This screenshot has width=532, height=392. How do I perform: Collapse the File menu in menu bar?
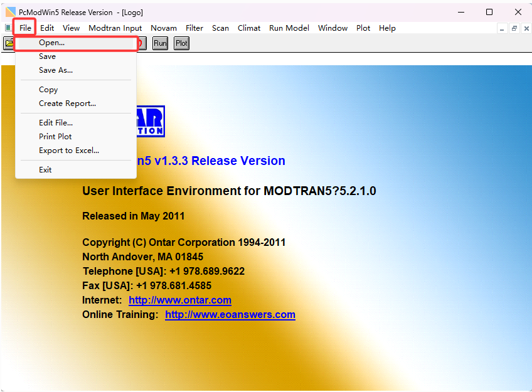[x=25, y=28]
